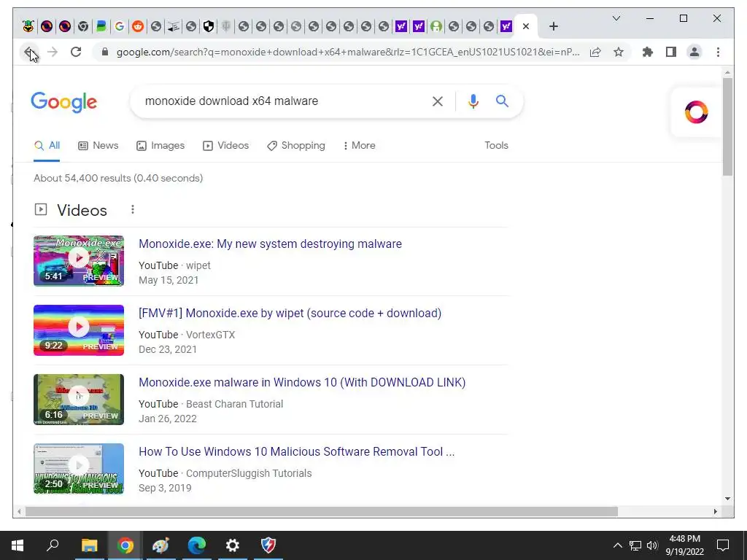The image size is (747, 560).
Task: Open the Chrome extensions puzzle icon
Action: (648, 52)
